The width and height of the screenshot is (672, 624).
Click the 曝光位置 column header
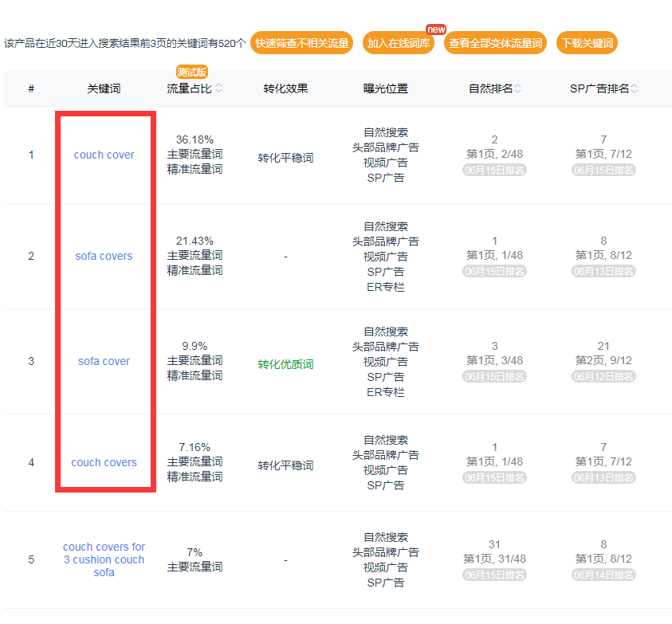coord(386,88)
